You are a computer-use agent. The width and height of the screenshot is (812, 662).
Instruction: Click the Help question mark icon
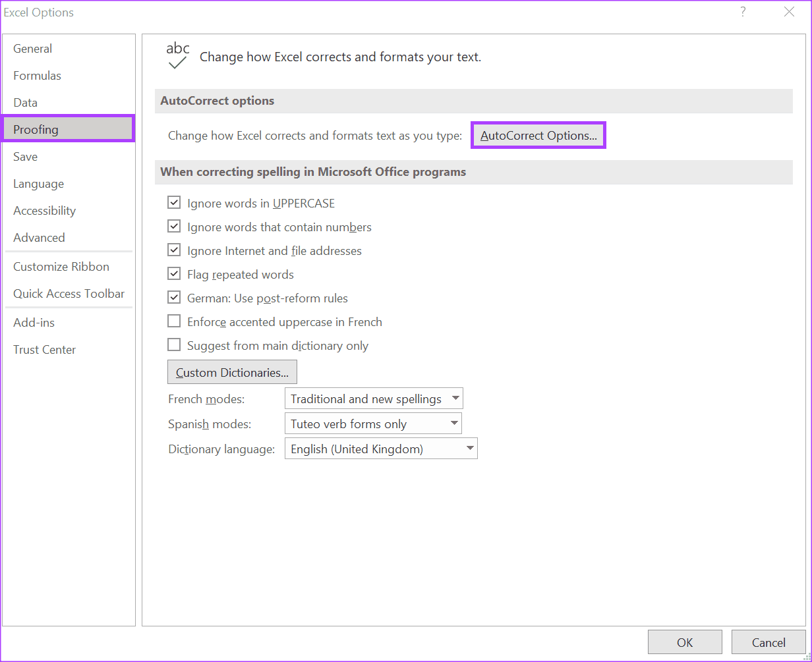pos(743,12)
